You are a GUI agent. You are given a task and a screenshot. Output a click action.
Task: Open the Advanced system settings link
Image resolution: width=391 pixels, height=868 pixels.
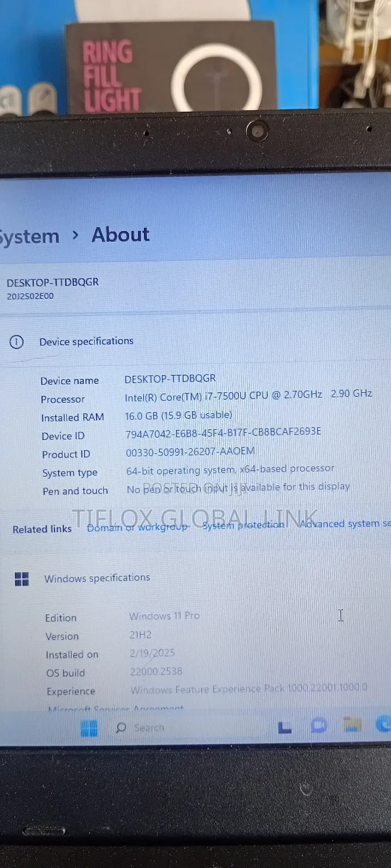345,524
